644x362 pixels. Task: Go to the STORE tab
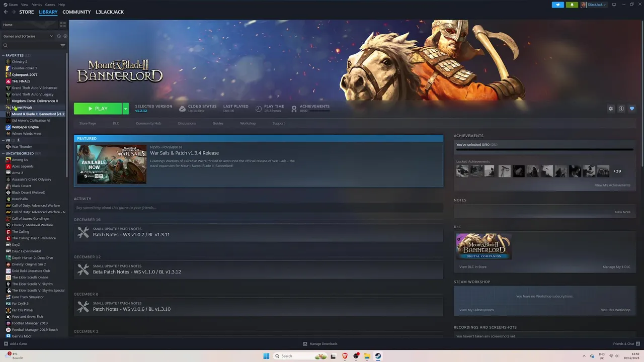pos(27,12)
